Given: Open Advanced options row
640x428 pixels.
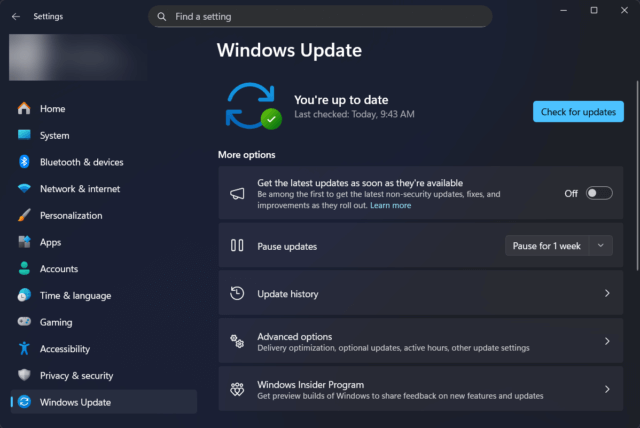Looking at the screenshot, I should coord(420,341).
